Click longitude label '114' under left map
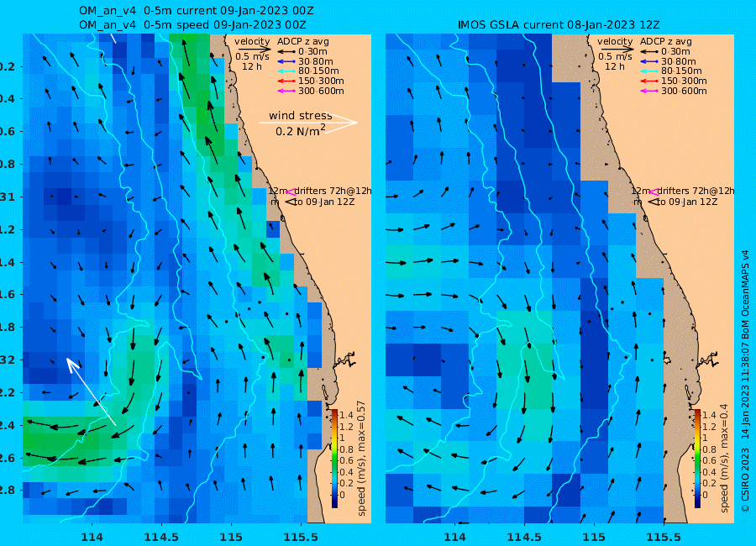 (x=92, y=537)
